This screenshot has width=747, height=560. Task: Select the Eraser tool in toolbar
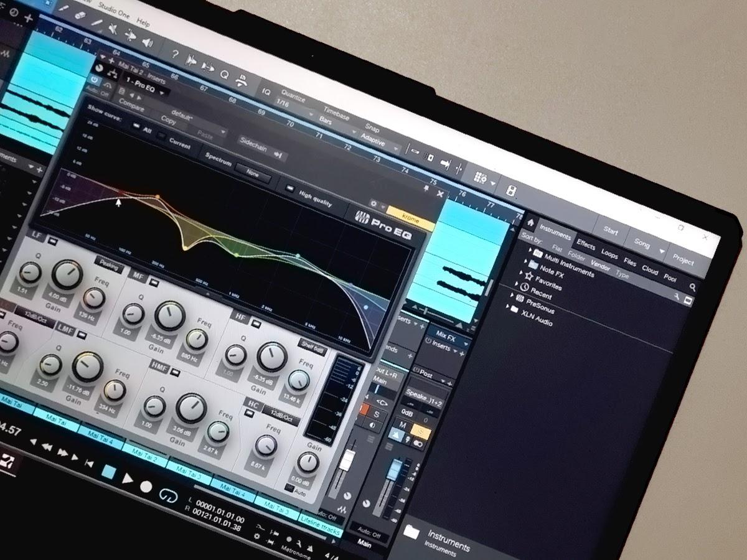point(81,14)
